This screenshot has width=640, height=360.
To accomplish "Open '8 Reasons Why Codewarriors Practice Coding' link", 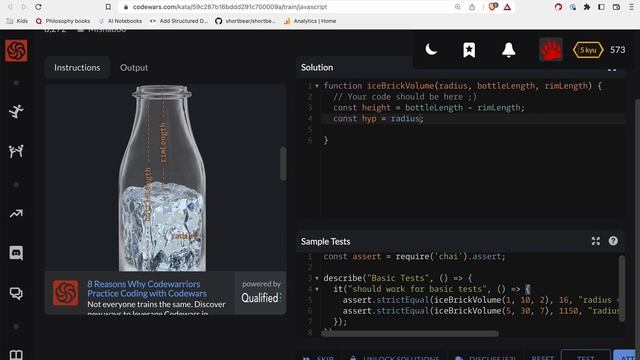I will click(x=147, y=289).
